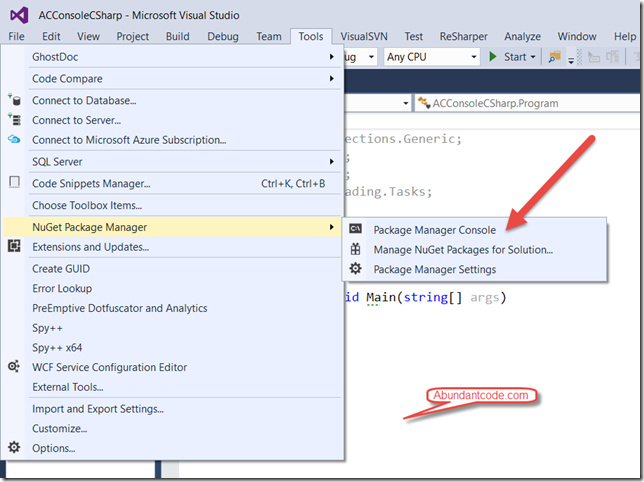
Task: Click the Connect to Database icon
Action: (14, 100)
